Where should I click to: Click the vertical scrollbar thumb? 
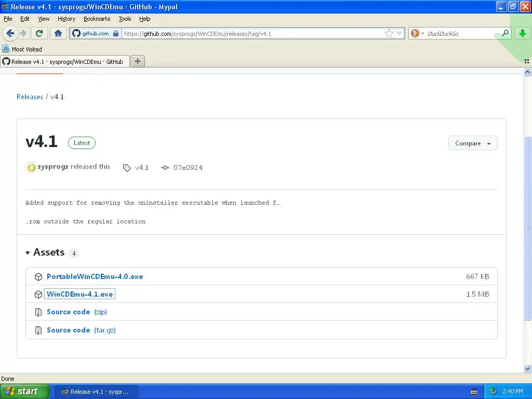point(527,228)
